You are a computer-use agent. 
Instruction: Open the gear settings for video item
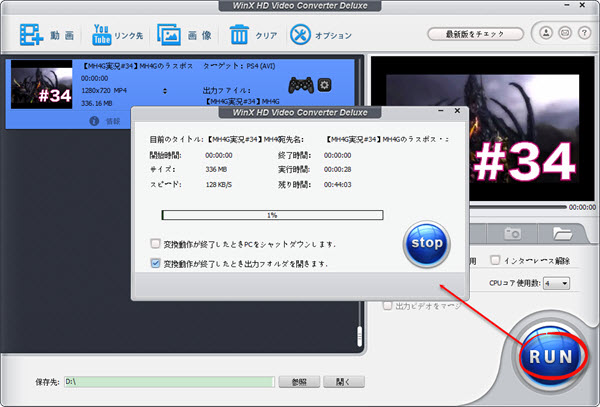tap(324, 85)
